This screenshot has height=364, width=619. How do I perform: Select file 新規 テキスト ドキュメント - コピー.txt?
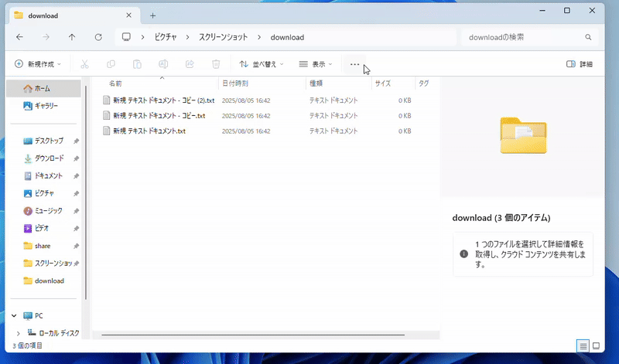pos(159,116)
